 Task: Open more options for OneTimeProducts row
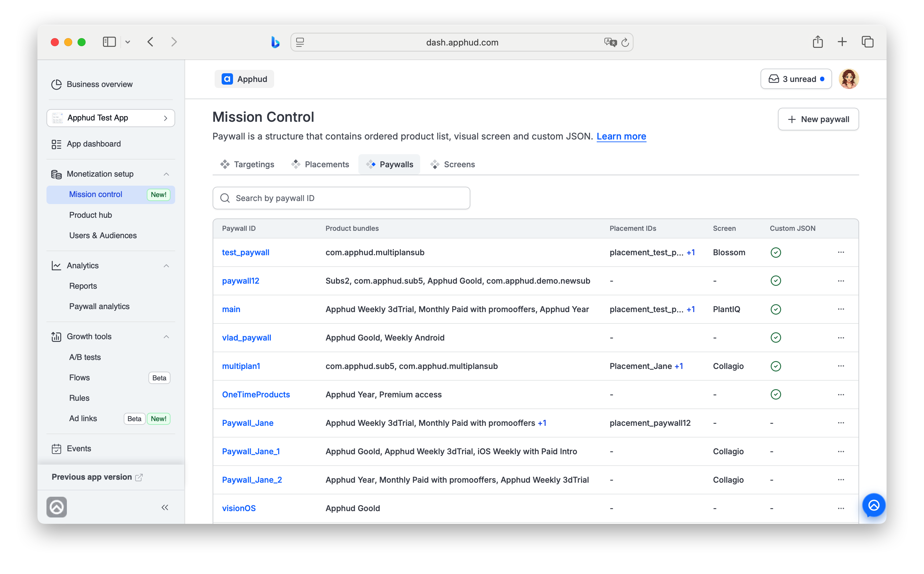[x=841, y=395]
